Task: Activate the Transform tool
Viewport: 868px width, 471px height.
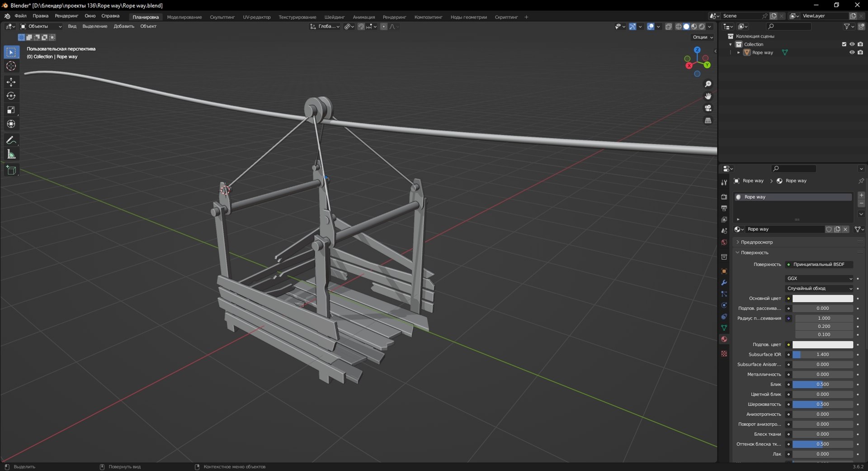Action: (11, 124)
